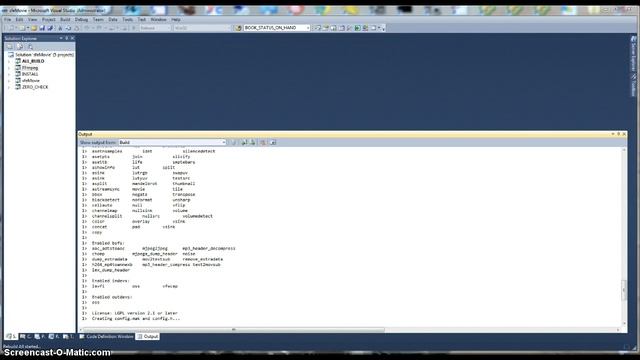Expand the ZERO_CHECK project node
The image size is (640, 360).
pos(9,87)
